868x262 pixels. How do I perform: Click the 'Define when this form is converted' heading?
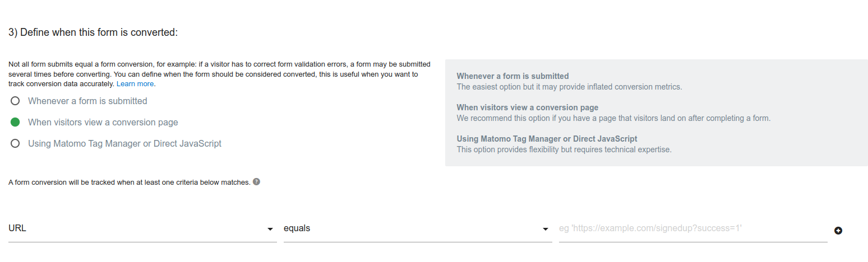pyautogui.click(x=93, y=32)
